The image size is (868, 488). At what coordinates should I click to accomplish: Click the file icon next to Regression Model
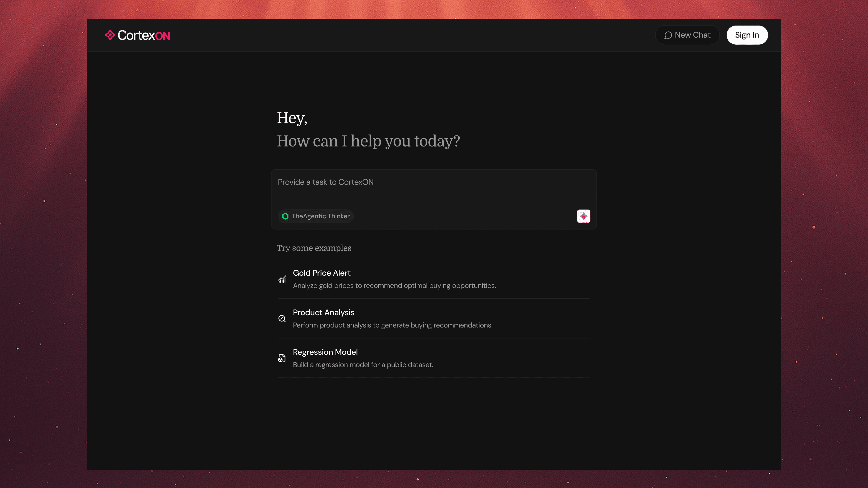[x=282, y=358]
